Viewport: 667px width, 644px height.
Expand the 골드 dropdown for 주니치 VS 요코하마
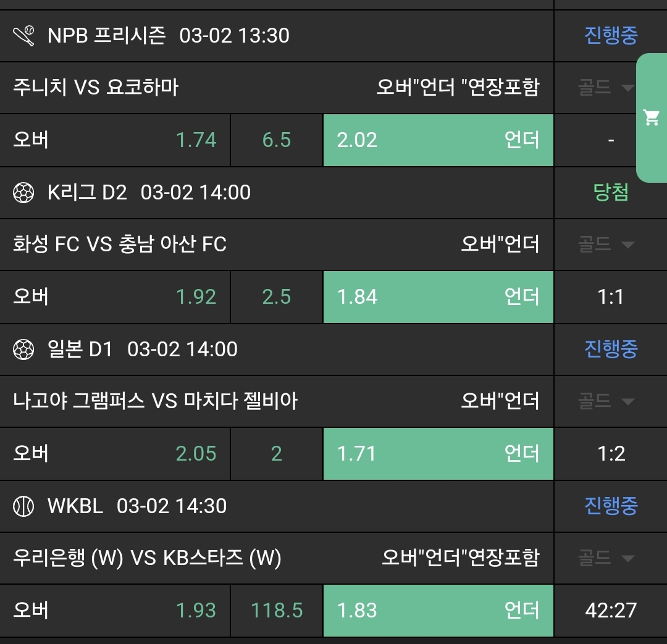(x=606, y=88)
